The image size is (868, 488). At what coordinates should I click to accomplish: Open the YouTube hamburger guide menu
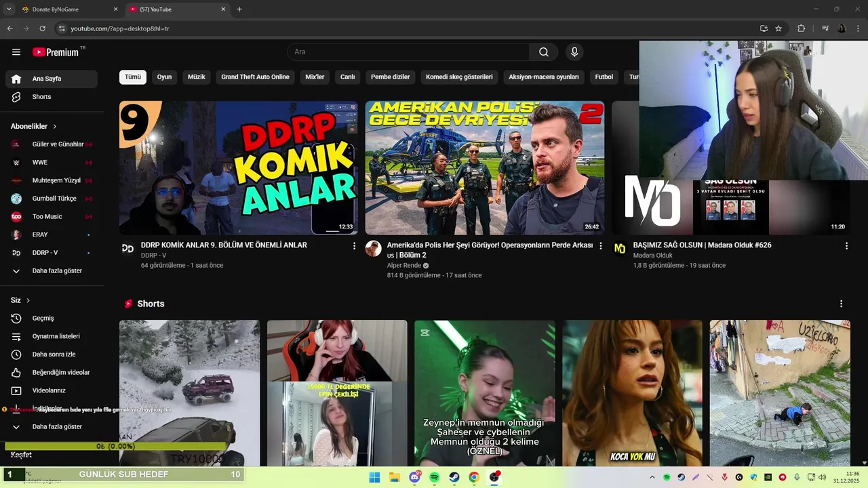16,52
